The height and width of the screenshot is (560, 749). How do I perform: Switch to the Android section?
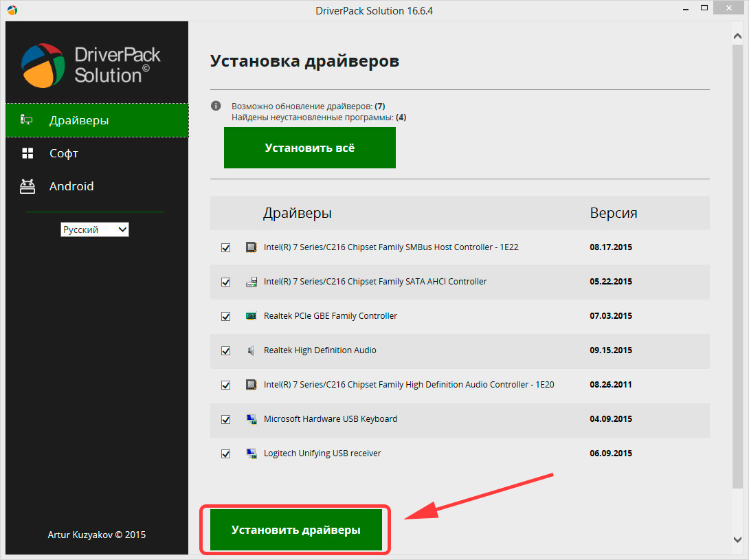point(97,186)
